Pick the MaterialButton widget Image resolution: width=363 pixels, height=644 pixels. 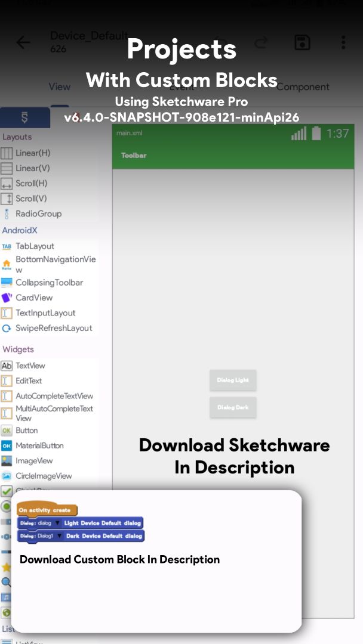[49, 445]
